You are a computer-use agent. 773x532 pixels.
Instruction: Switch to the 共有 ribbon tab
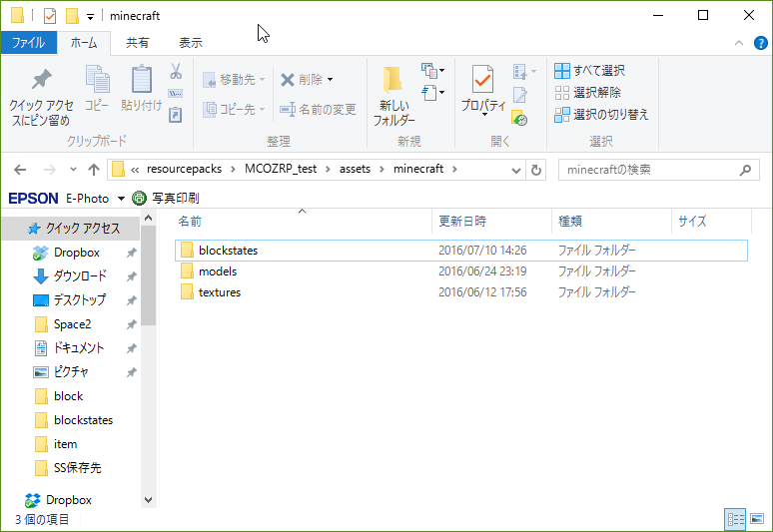(x=137, y=43)
